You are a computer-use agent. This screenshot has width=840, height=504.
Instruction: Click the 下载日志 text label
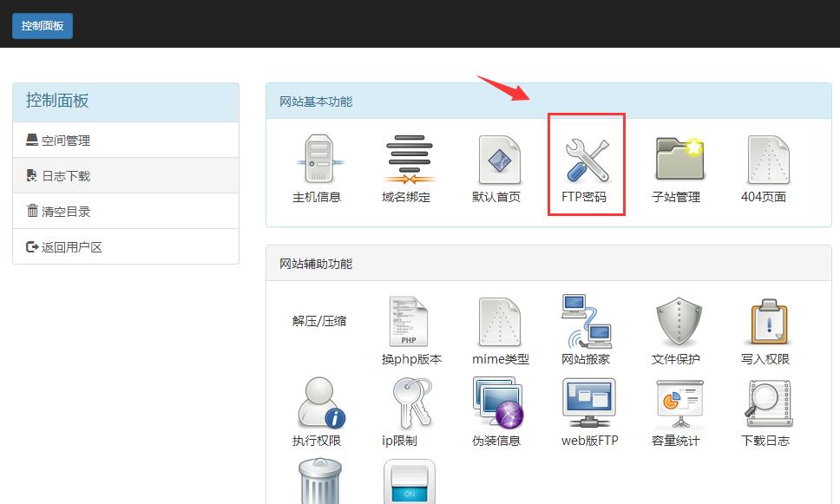(765, 441)
